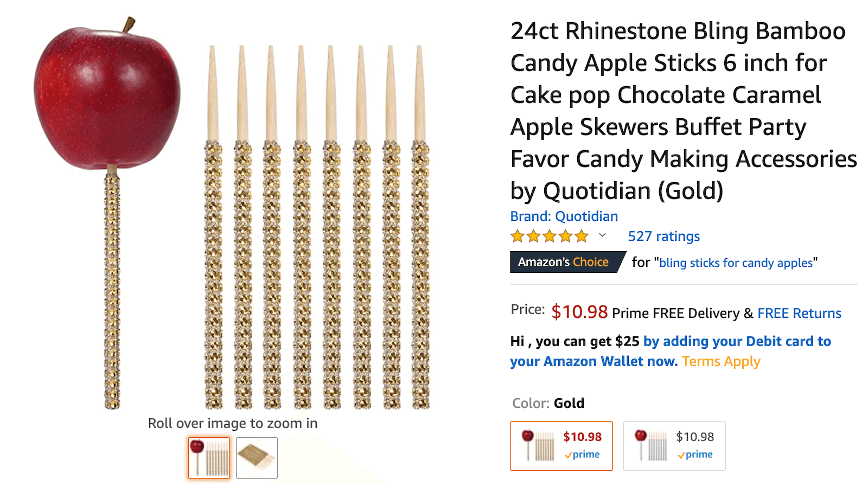Select the stacked gold sticks thumbnail
This screenshot has height=485, width=868.
click(257, 458)
